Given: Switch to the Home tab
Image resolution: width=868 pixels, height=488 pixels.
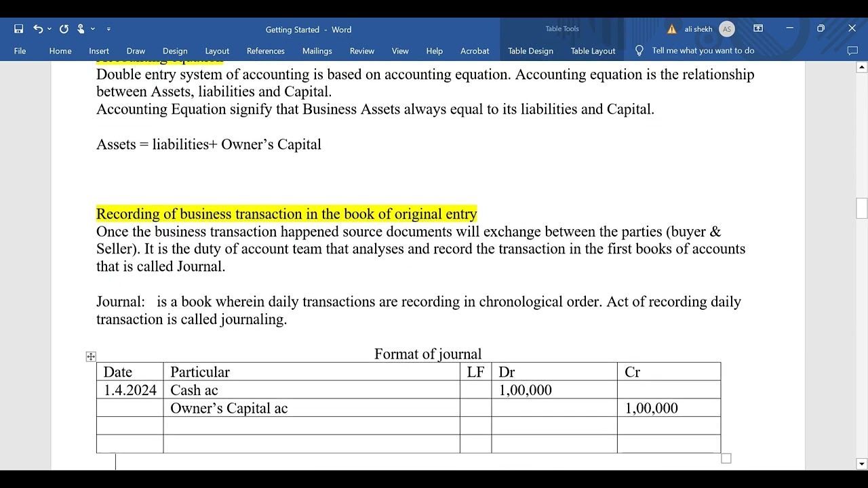Looking at the screenshot, I should tap(60, 51).
